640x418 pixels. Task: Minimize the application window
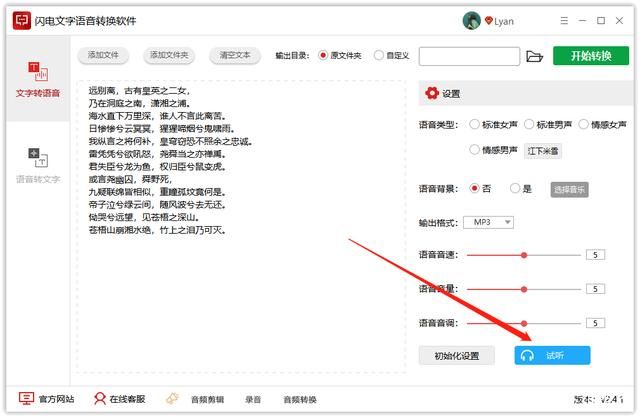coord(582,20)
